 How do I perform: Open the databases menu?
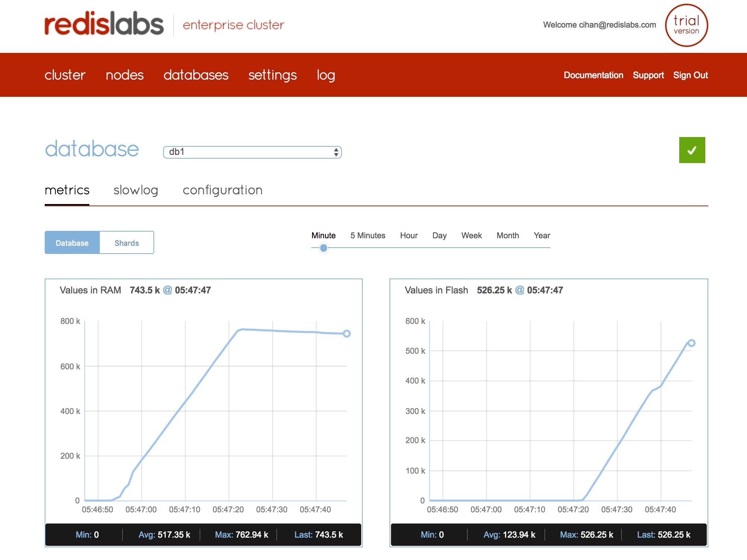[x=196, y=75]
